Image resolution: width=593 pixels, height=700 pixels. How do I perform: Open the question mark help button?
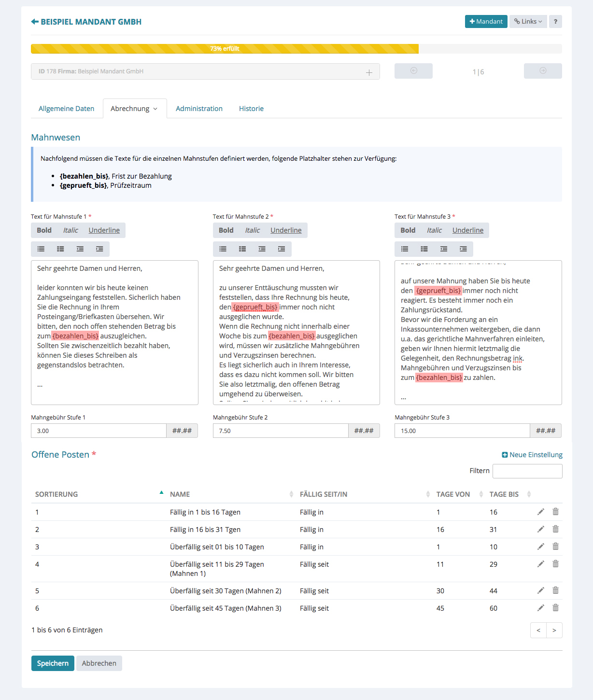[555, 22]
